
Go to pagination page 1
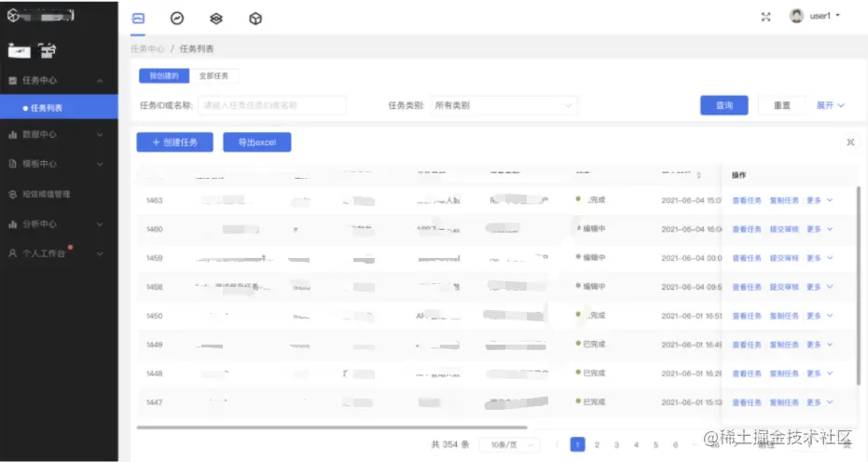point(577,444)
